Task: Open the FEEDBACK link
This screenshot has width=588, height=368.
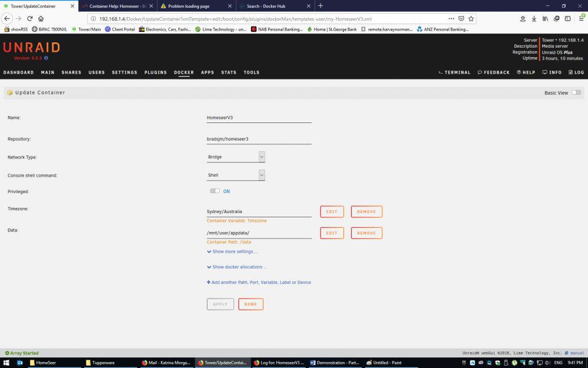Action: tap(493, 72)
